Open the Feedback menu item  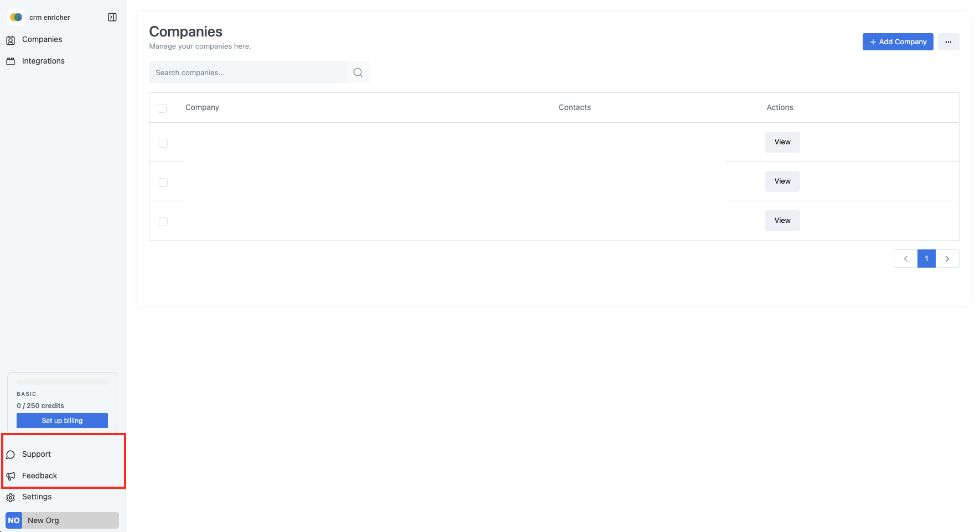[39, 476]
